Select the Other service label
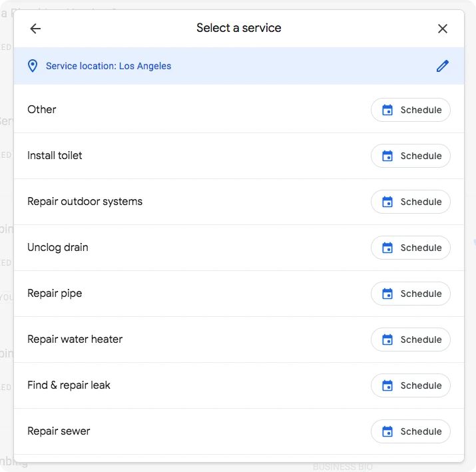Screen dimensions: 476x472 click(41, 110)
